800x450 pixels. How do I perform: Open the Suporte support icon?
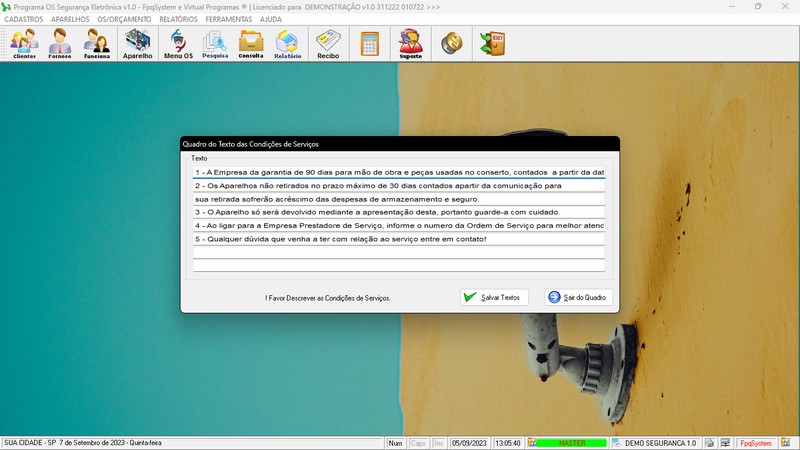(411, 44)
